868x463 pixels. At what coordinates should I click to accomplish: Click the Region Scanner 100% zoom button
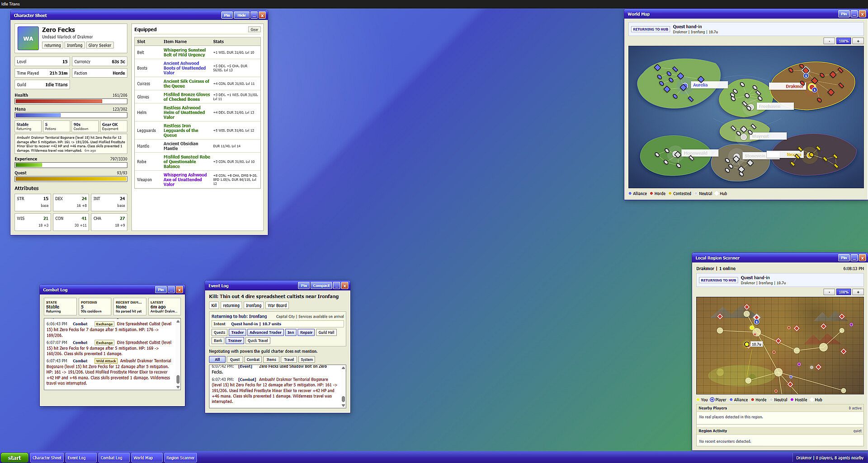[844, 292]
